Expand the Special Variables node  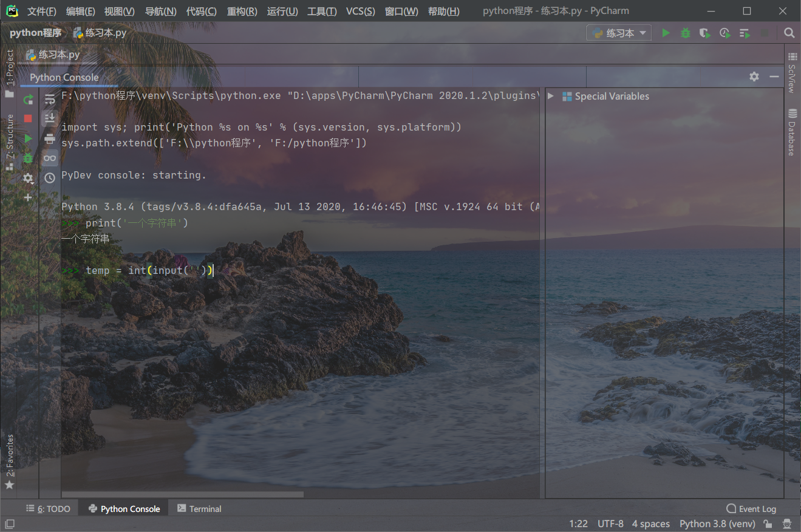coord(550,96)
